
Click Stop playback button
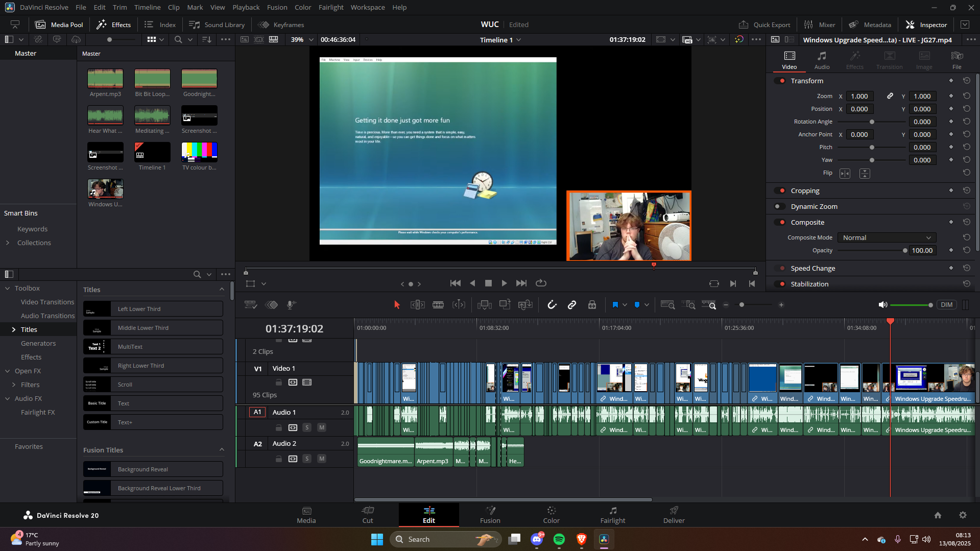tap(488, 283)
